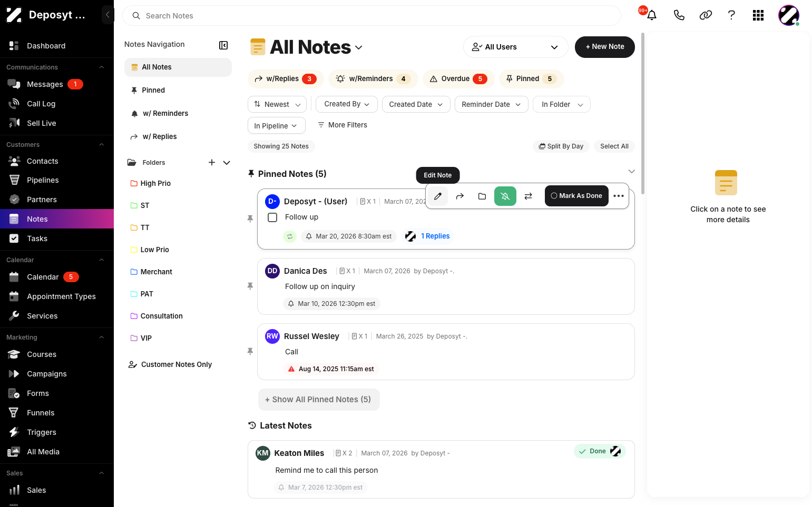Viewport: 812px width, 507px height.
Task: Toggle the w/Replies filter chip
Action: tap(286, 79)
